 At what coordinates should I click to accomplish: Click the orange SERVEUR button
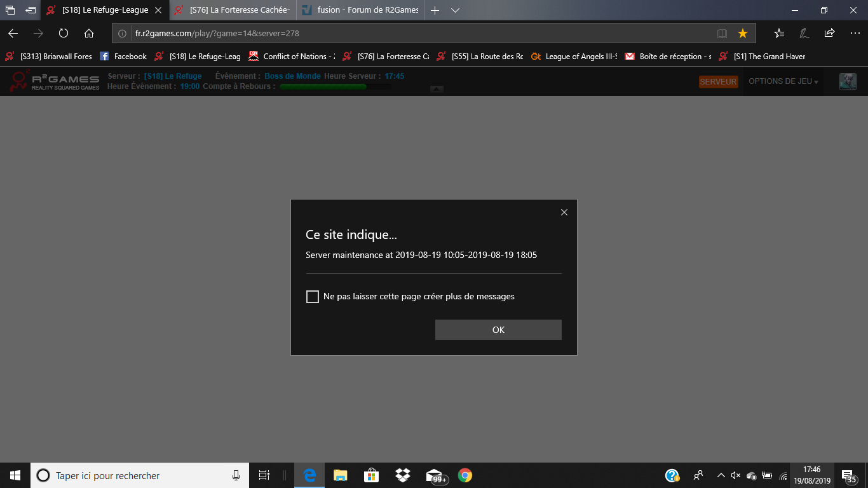click(x=718, y=82)
